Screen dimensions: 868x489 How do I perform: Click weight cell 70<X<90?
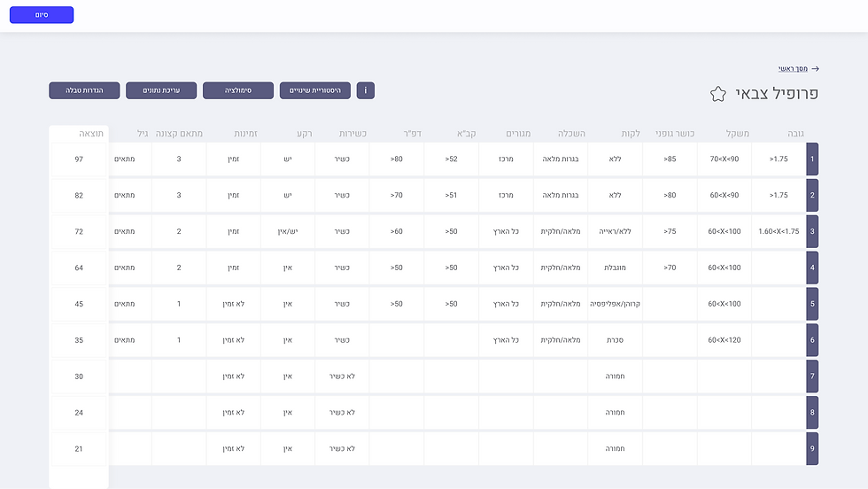[x=725, y=159]
